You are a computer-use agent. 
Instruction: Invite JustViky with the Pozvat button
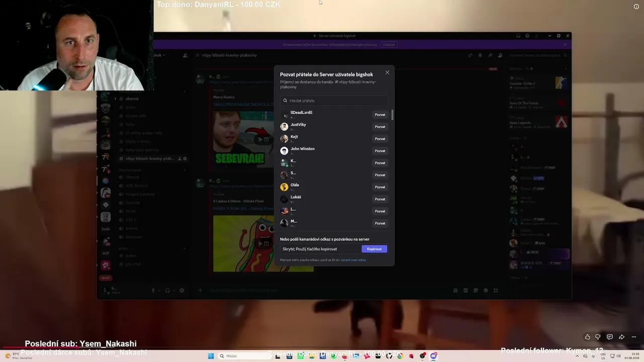coord(380,127)
